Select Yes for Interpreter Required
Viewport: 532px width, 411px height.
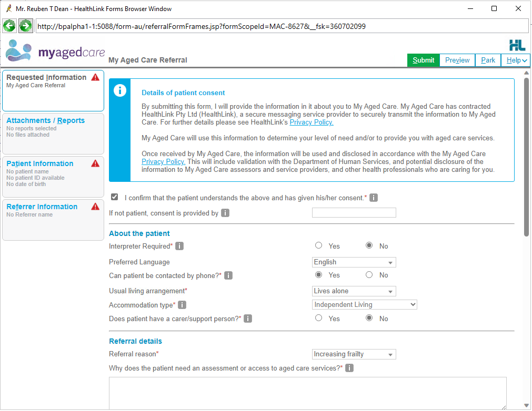318,245
